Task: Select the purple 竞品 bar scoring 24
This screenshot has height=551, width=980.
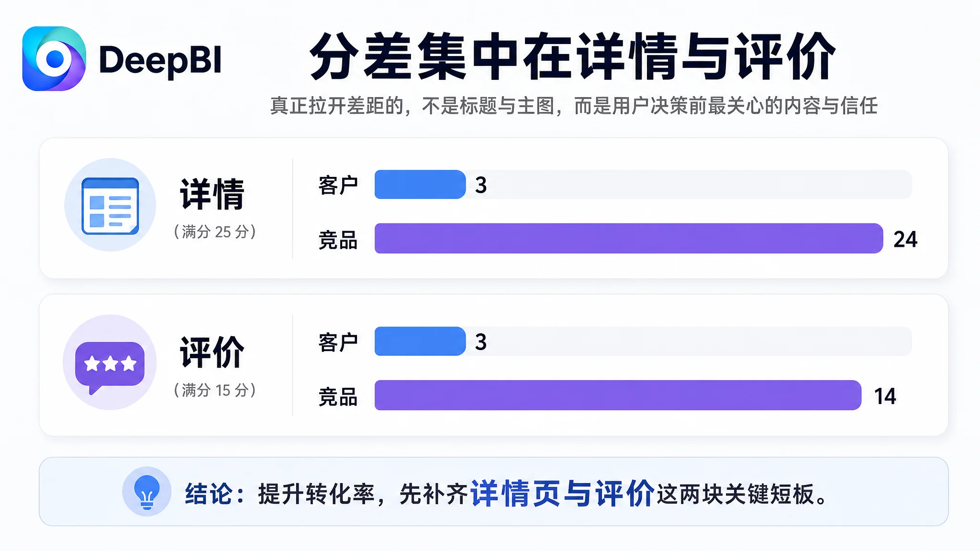Action: click(x=629, y=238)
